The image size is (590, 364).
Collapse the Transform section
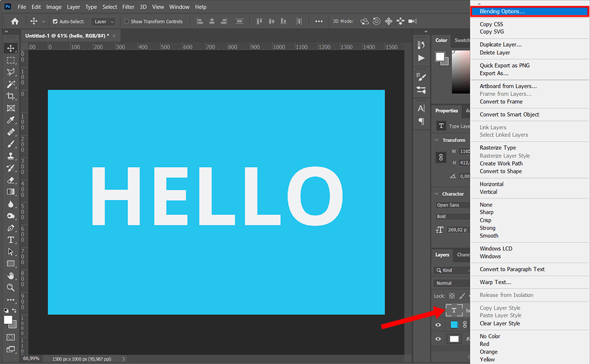(437, 140)
